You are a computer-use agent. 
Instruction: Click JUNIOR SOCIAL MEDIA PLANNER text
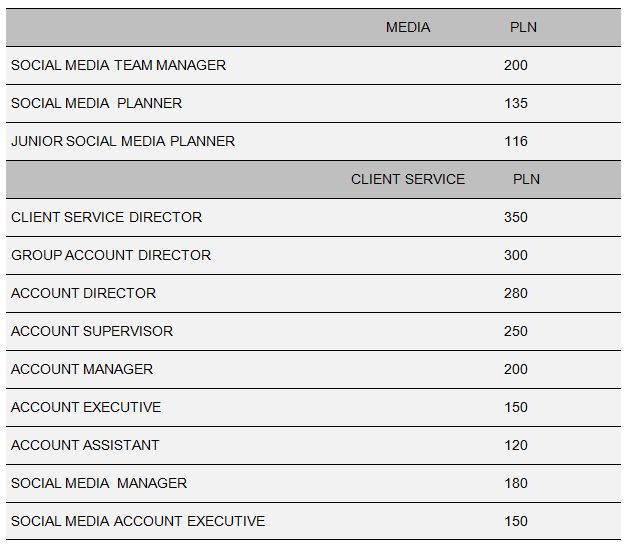[123, 141]
